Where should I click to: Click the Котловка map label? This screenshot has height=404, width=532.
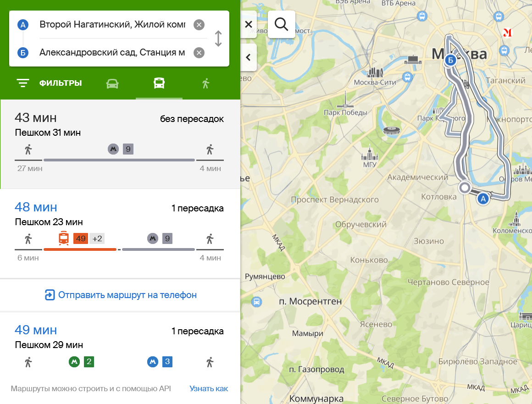[x=439, y=197]
